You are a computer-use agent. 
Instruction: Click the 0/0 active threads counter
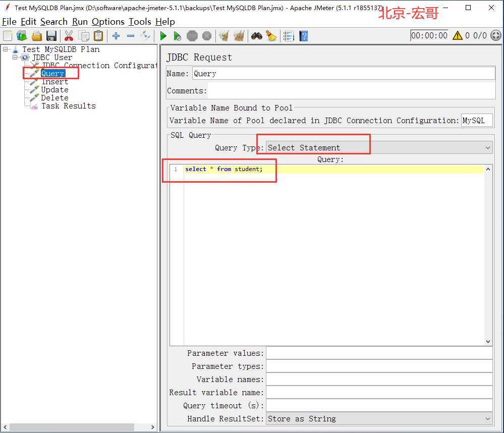480,35
